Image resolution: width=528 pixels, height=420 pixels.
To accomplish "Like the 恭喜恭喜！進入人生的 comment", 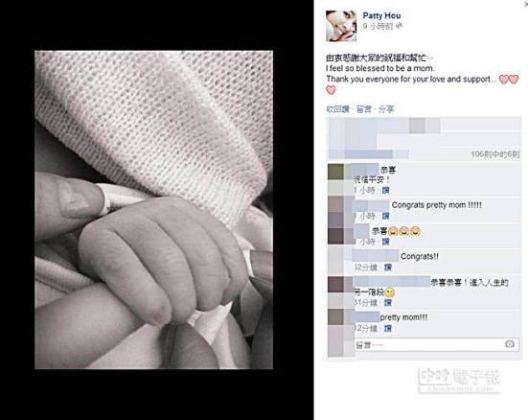I will (387, 303).
